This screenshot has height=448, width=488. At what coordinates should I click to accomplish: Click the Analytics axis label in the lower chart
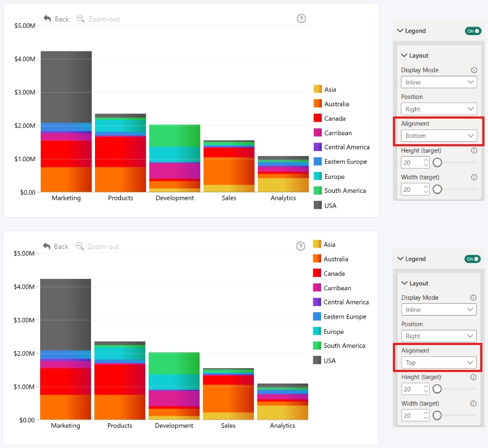[283, 425]
